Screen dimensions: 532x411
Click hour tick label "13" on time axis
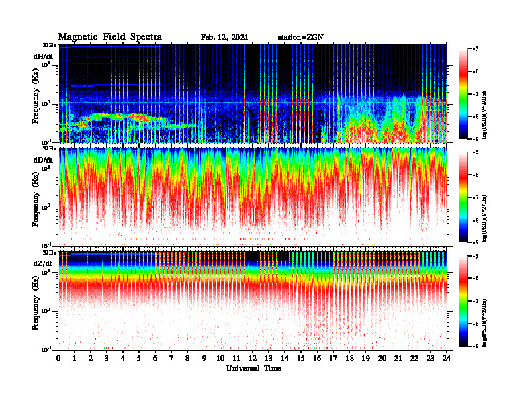269,359
